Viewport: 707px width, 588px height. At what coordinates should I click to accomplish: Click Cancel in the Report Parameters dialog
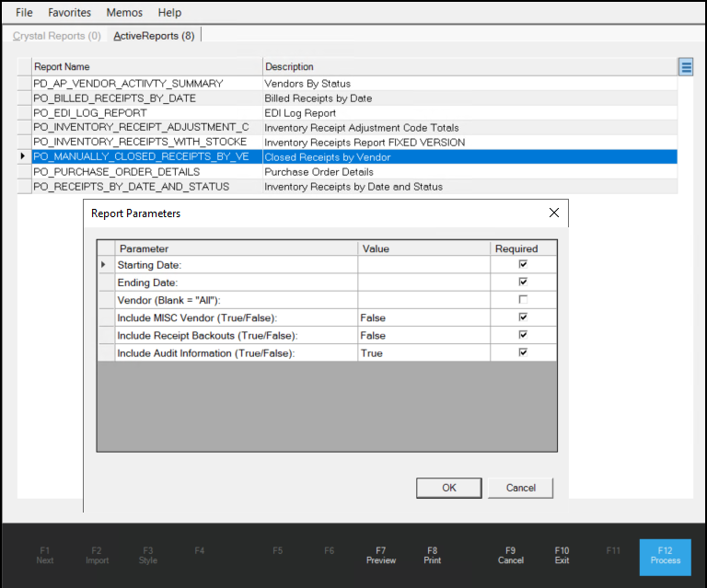520,488
